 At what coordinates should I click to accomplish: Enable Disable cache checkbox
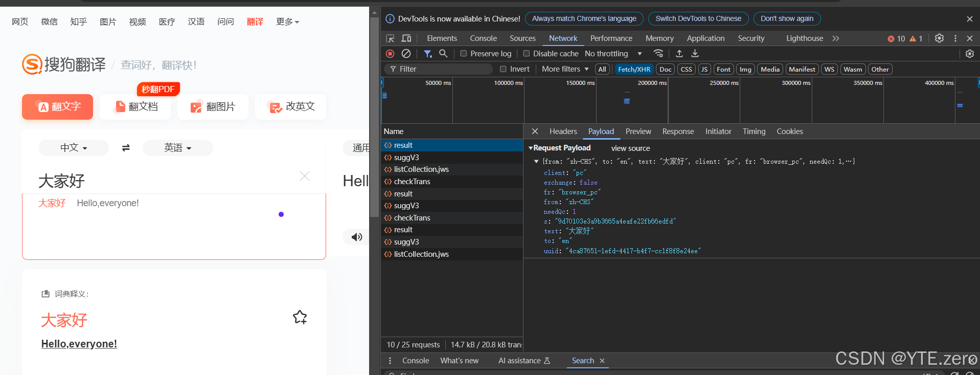coord(526,53)
